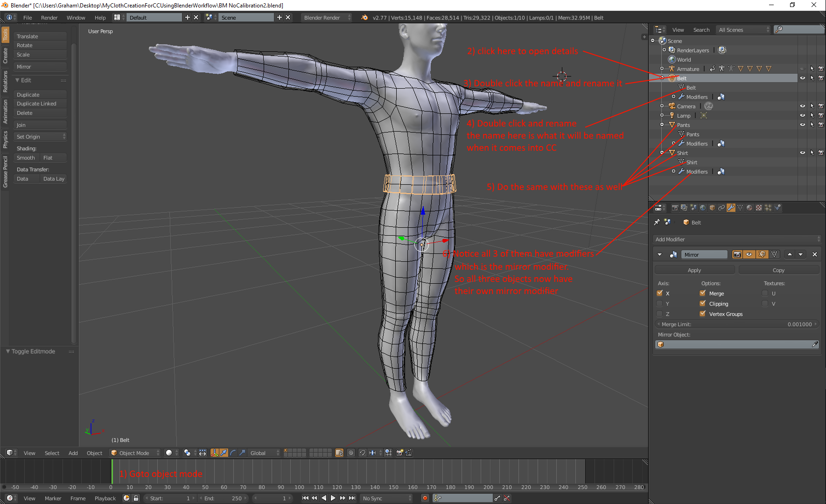Click the timeline record button
The height and width of the screenshot is (504, 826).
pos(425,498)
